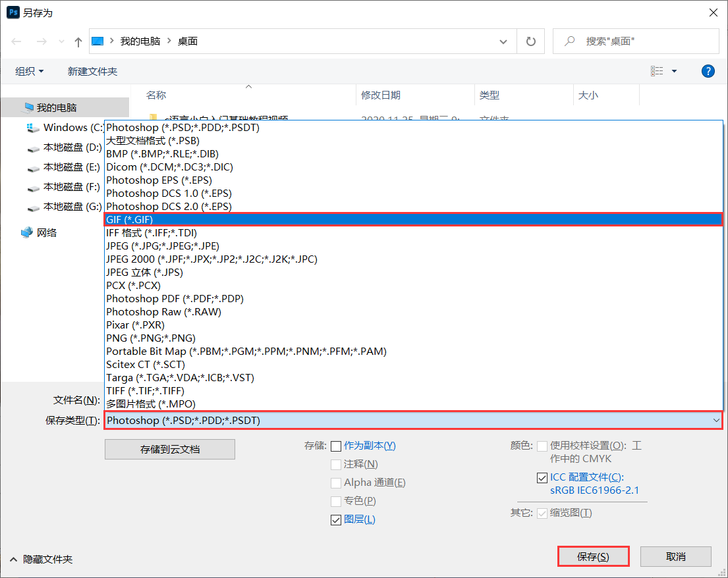
Task: Click the computer icon in address bar
Action: pyautogui.click(x=98, y=41)
